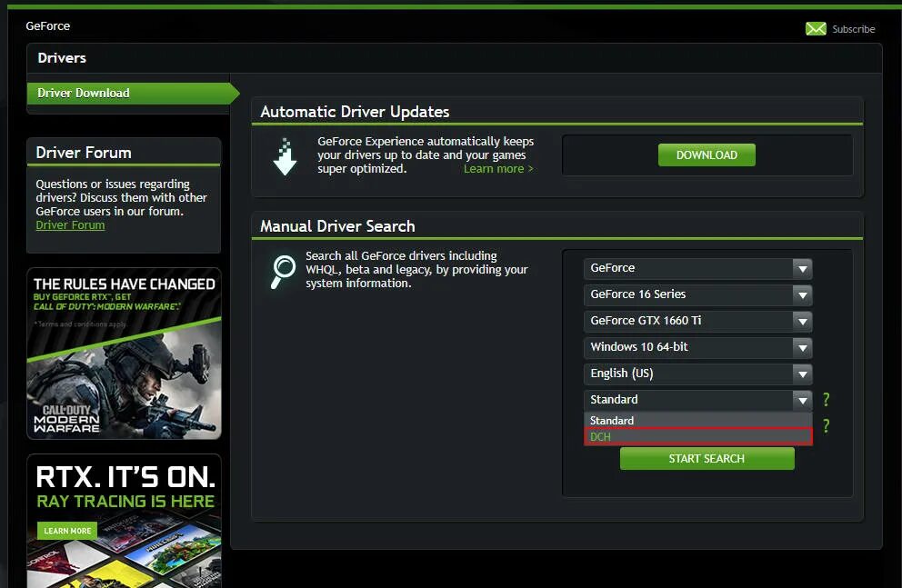
Task: Open the GeForce GTX 1660 Ti dropdown
Action: 697,322
